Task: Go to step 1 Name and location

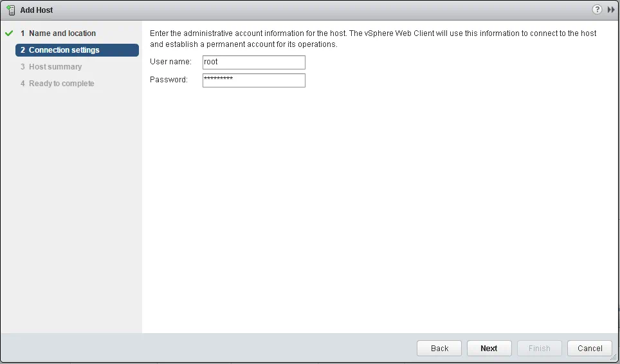Action: [x=62, y=33]
